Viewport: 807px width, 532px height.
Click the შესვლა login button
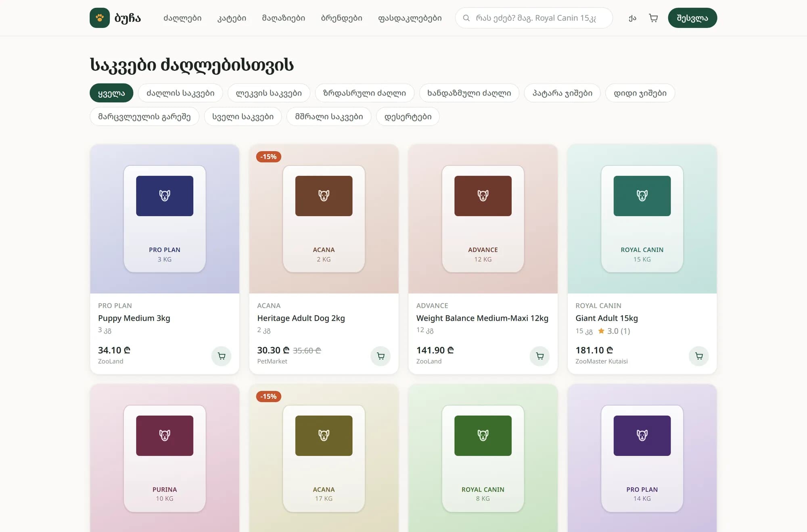(x=692, y=18)
